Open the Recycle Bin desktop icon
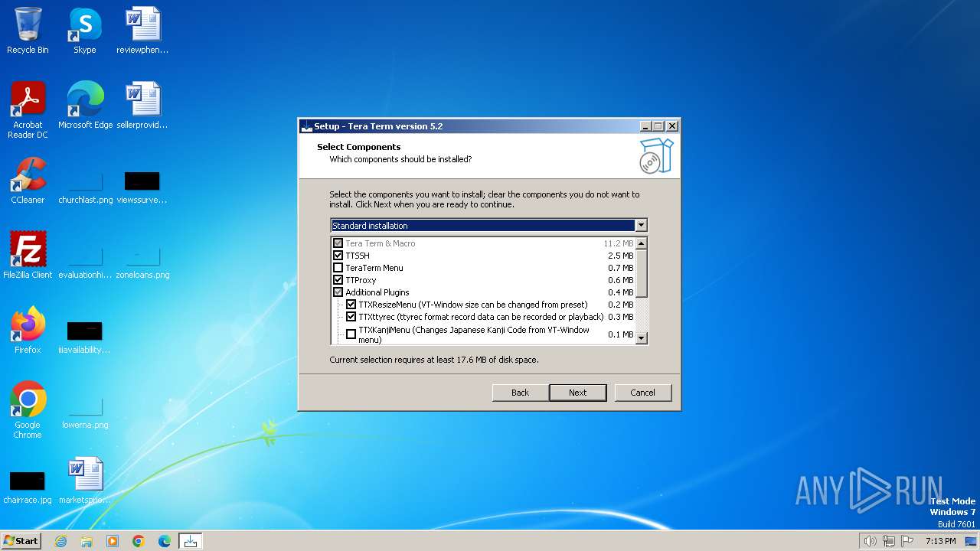 click(28, 31)
